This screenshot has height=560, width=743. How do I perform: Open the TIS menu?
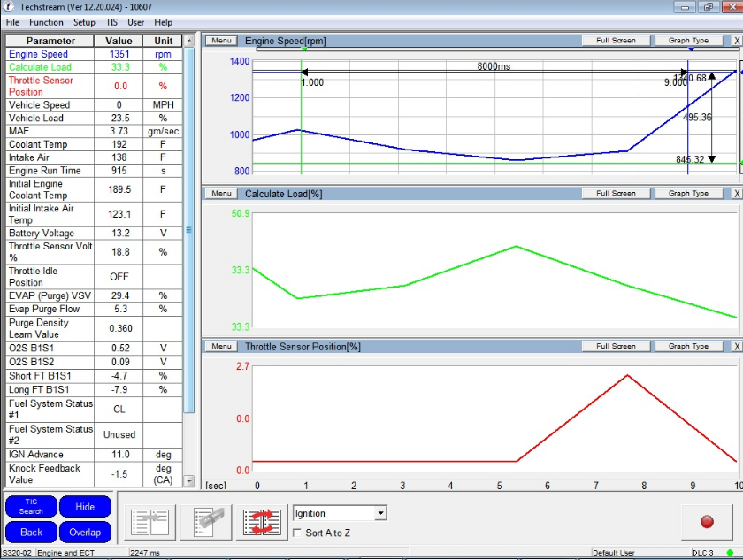point(111,22)
